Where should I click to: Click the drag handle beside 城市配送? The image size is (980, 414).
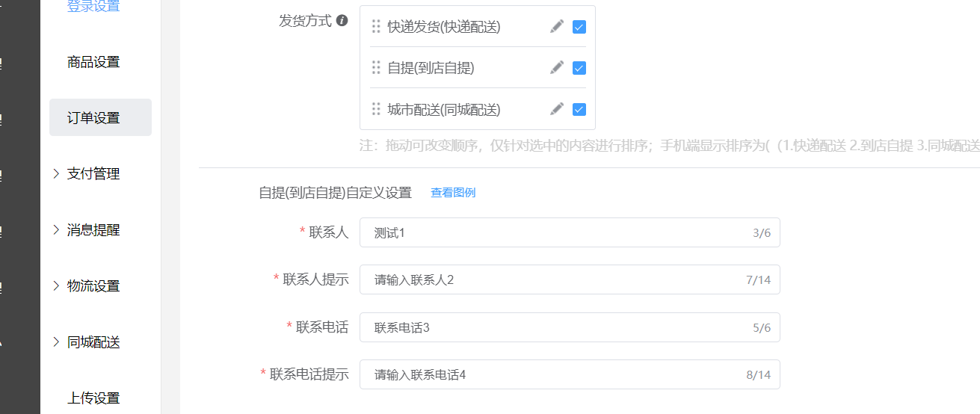pyautogui.click(x=376, y=109)
